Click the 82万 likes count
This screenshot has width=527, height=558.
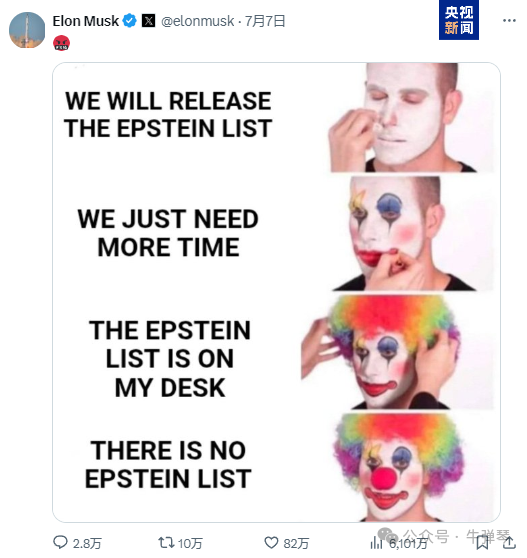click(x=296, y=543)
